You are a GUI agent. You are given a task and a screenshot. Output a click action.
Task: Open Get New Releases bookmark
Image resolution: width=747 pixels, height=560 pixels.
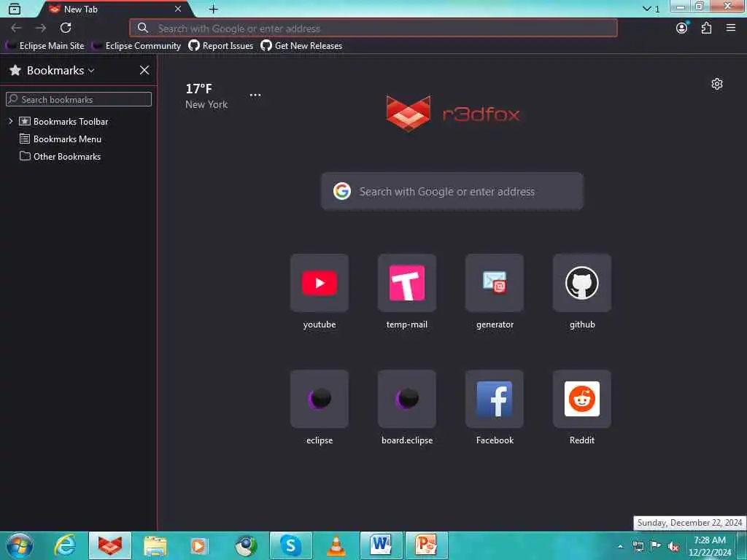pyautogui.click(x=301, y=46)
